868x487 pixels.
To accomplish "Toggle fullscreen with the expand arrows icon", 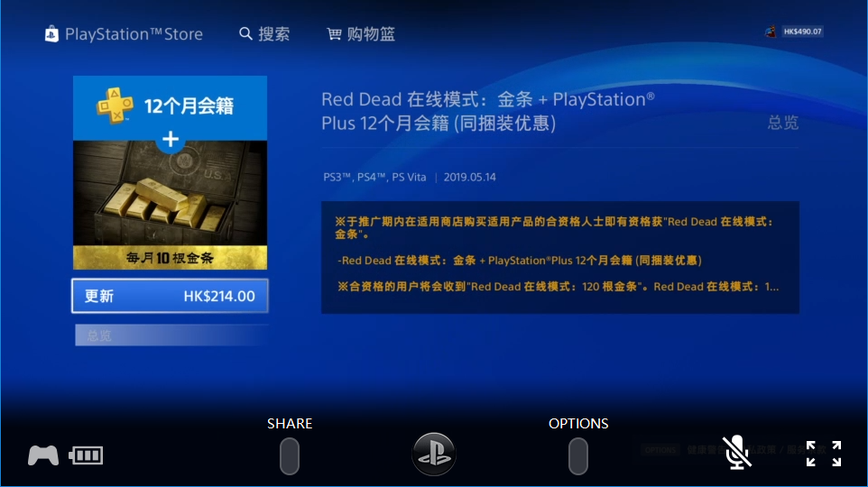I will pos(824,454).
